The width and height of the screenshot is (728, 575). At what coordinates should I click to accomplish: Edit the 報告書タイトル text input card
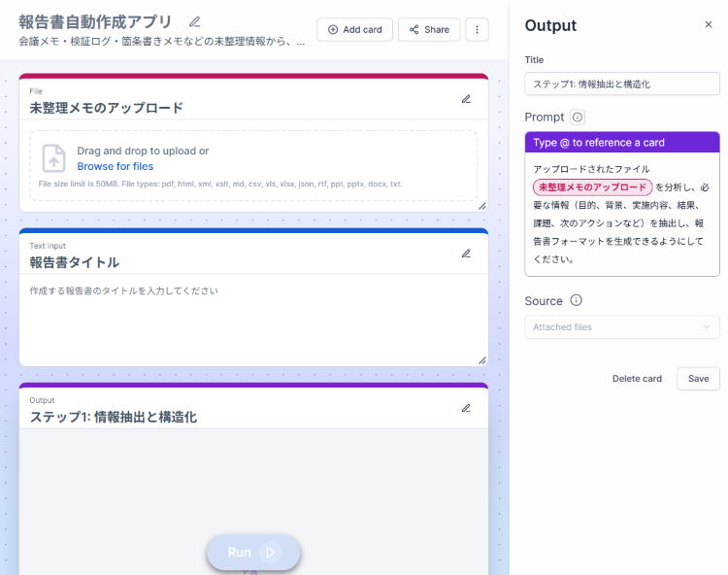[x=466, y=254]
